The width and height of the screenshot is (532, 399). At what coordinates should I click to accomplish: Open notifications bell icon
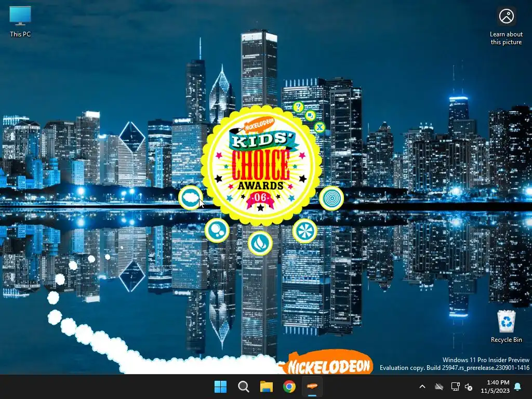click(x=518, y=387)
